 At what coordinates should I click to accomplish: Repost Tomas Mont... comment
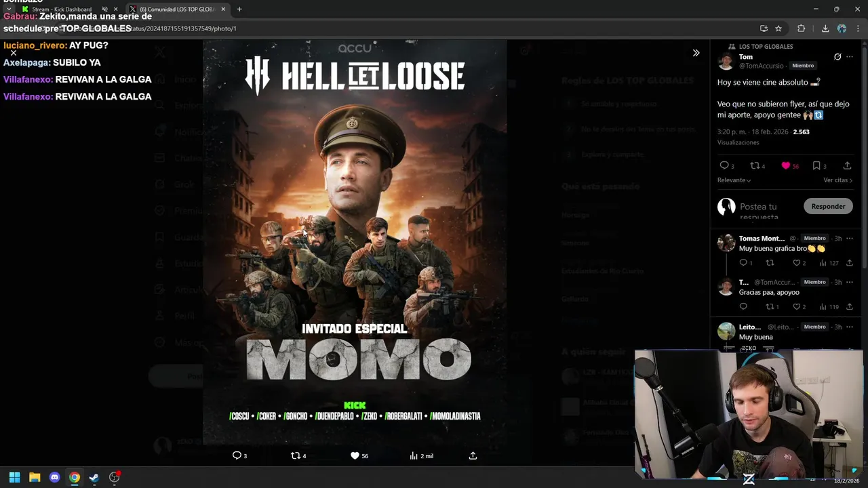click(x=770, y=263)
